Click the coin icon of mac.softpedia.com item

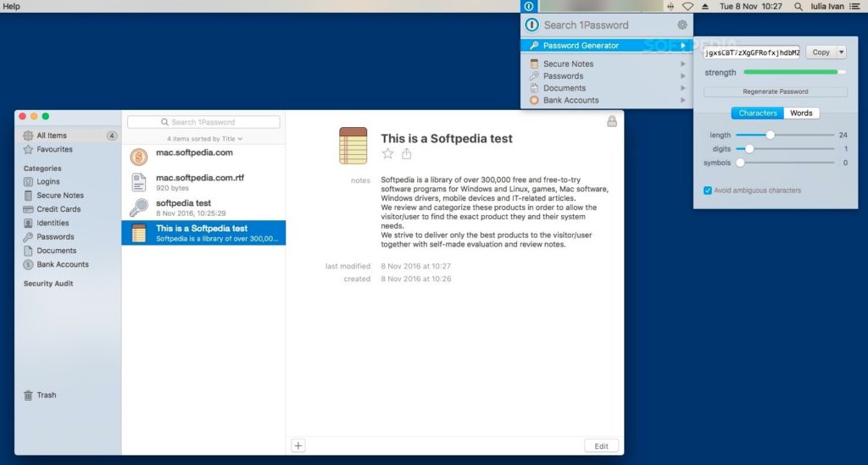click(x=139, y=157)
